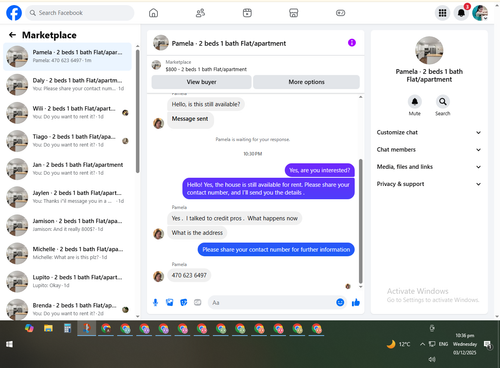Open File Explorer from the taskbar

(48, 328)
